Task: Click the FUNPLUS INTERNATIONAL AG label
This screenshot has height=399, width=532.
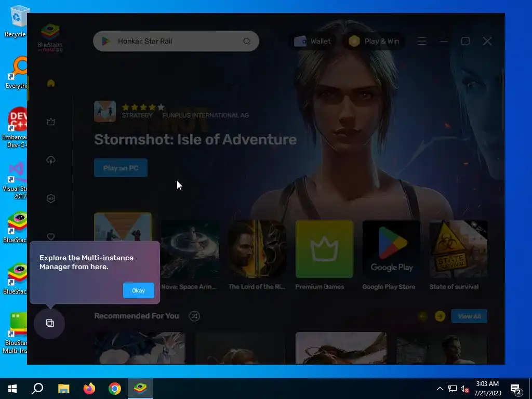Action: click(206, 115)
